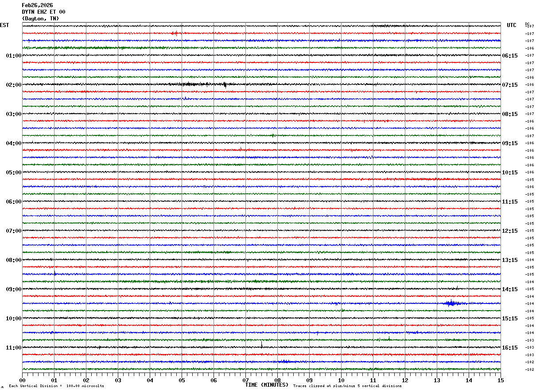Click the 07:15 UTC row label
The image size is (536, 392).
point(510,85)
